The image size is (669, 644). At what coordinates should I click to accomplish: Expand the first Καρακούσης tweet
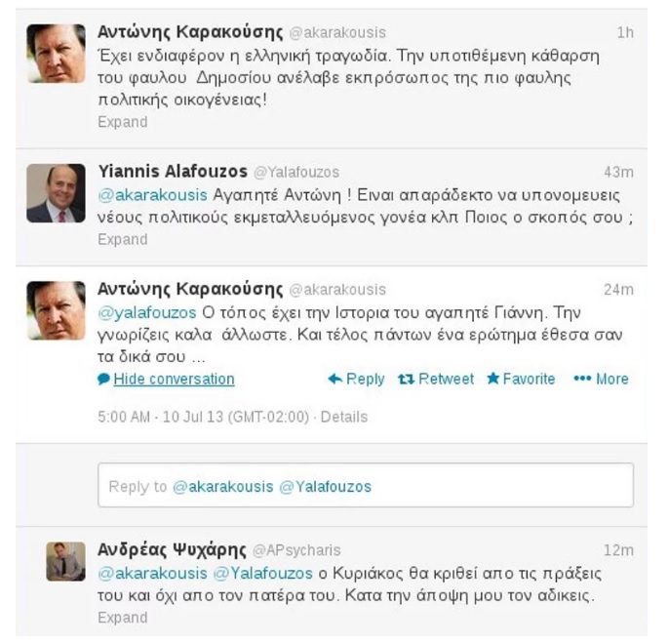click(x=123, y=122)
